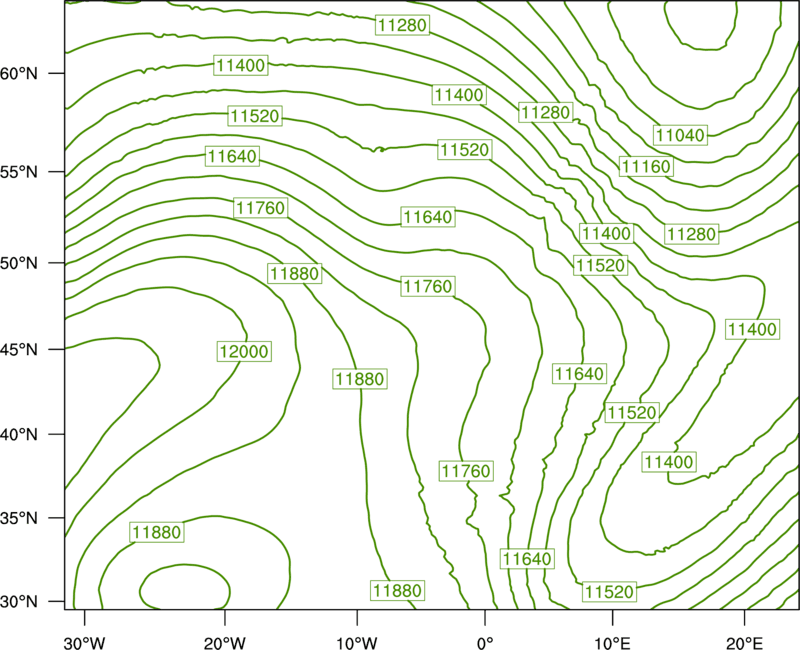Click the 50°N latitude axis label
This screenshot has height=650, width=800.
pyautogui.click(x=19, y=263)
